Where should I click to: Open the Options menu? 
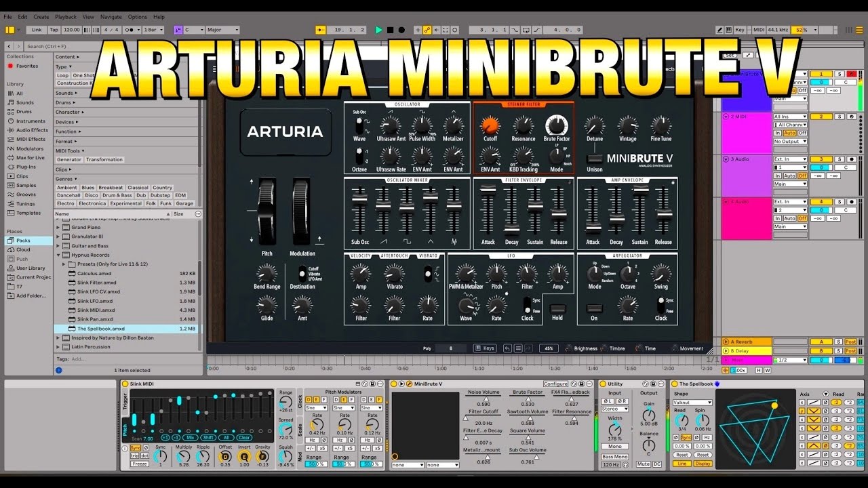138,17
